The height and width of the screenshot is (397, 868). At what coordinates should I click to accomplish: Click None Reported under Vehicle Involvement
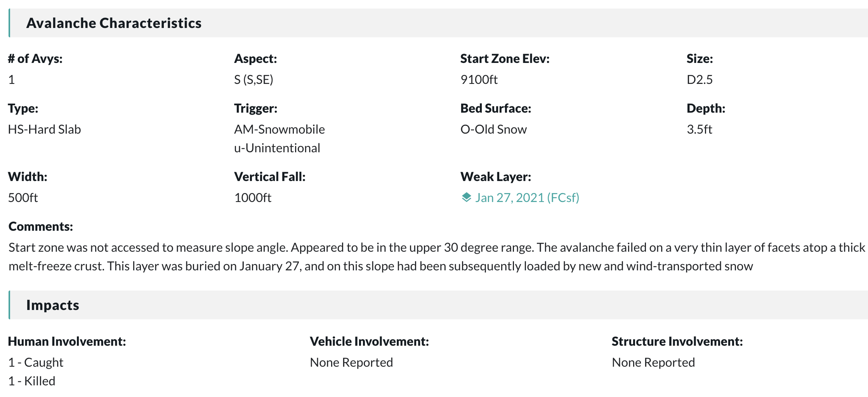click(351, 362)
